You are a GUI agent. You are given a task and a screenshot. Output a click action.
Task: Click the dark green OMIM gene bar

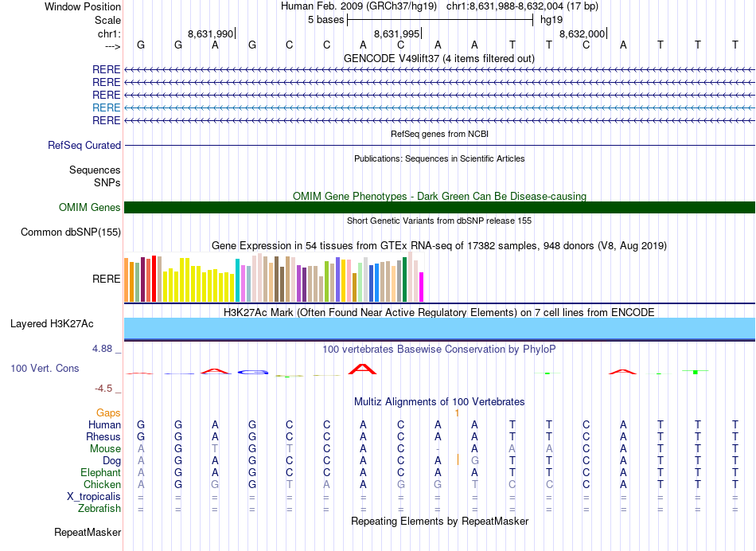pos(439,208)
